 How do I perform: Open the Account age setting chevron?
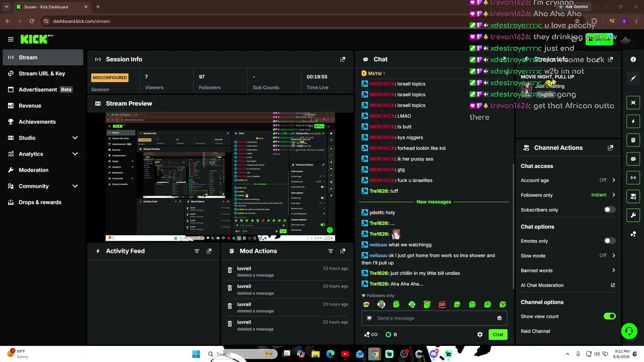613,180
